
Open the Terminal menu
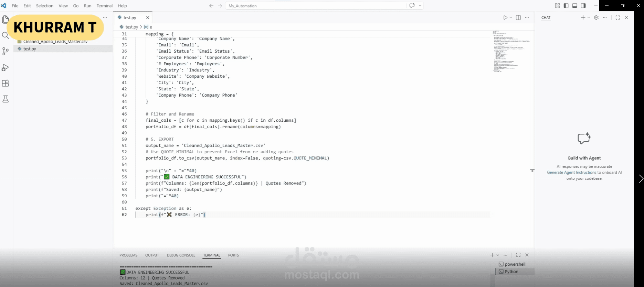pos(105,6)
